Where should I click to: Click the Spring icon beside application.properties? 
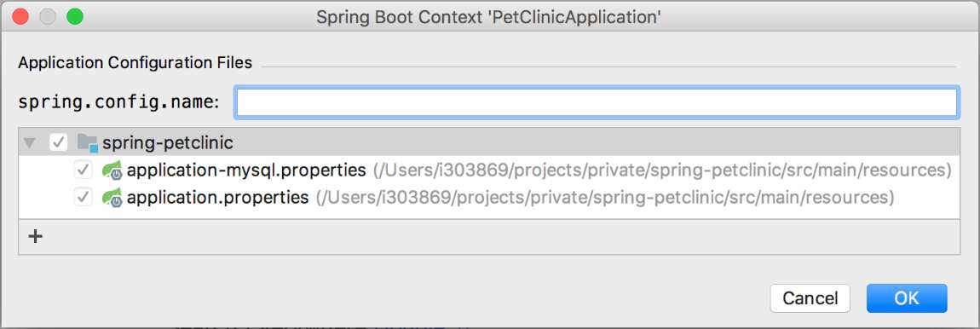(112, 198)
